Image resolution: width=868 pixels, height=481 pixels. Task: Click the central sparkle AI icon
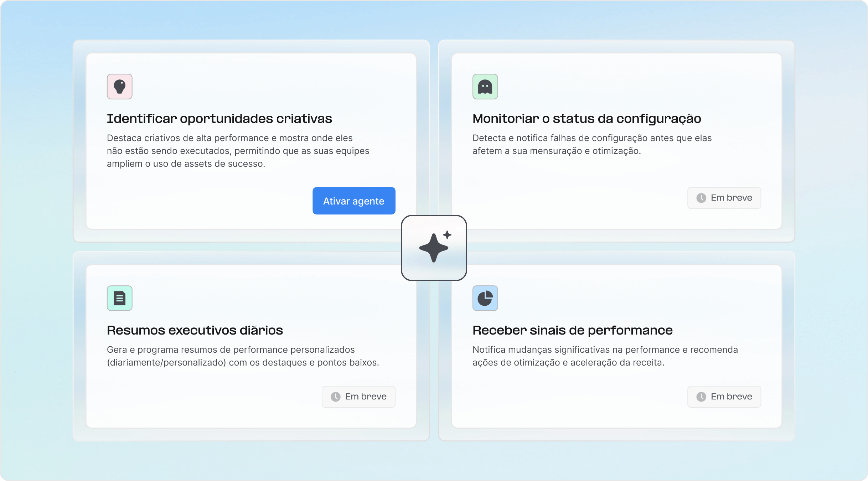click(x=434, y=247)
